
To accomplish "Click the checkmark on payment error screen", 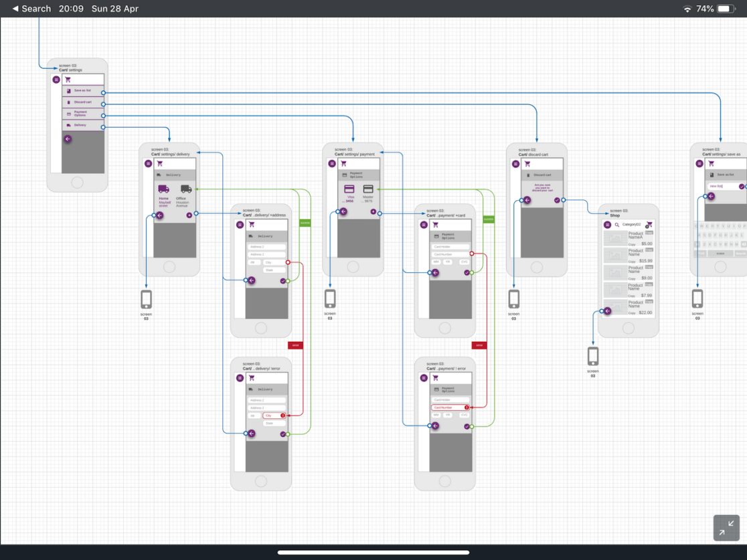I will pos(467,426).
